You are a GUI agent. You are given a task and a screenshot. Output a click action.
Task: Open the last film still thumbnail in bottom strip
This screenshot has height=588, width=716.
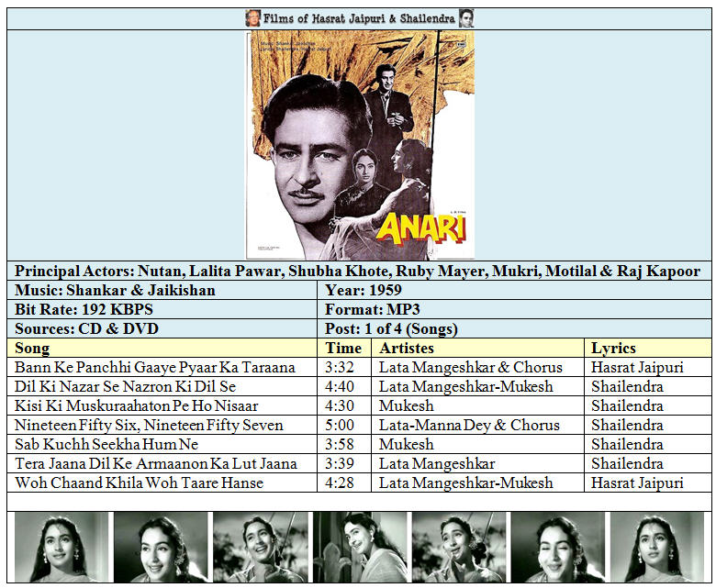[x=657, y=547]
